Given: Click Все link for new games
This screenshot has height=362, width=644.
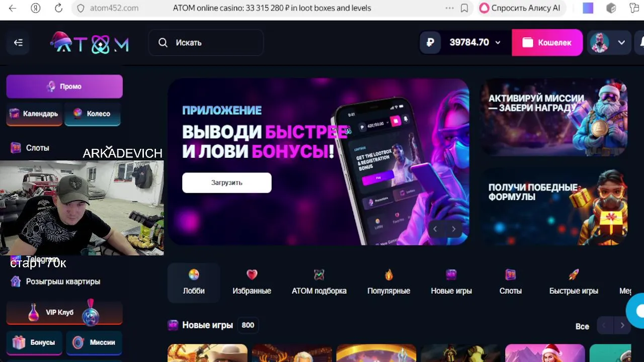Looking at the screenshot, I should tap(582, 326).
